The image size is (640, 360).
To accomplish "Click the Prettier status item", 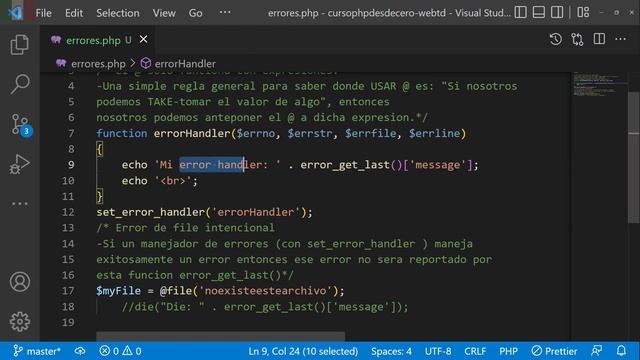I will tap(554, 351).
